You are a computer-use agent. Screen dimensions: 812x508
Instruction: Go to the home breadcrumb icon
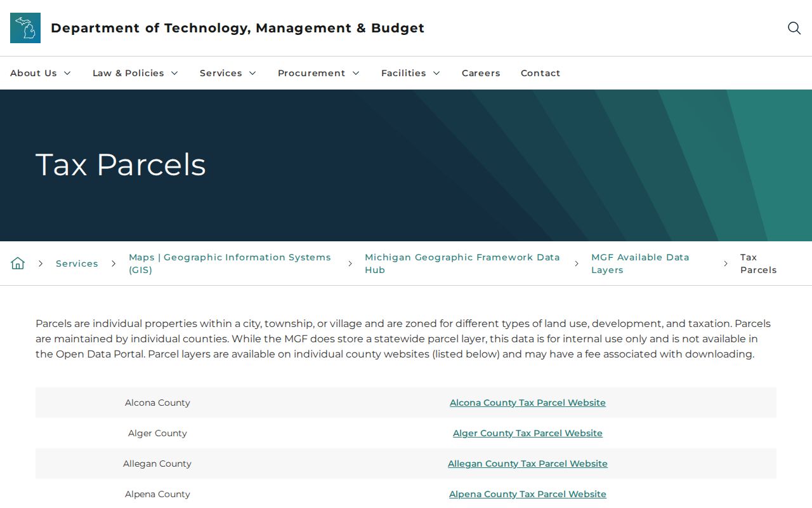(18, 264)
